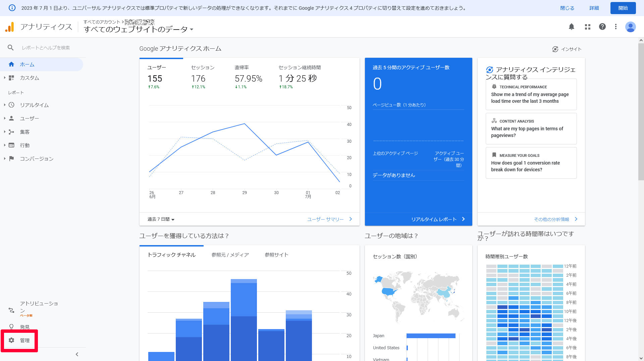Click the Analytics Intelligence swirl icon
The image size is (644, 361).
click(490, 70)
